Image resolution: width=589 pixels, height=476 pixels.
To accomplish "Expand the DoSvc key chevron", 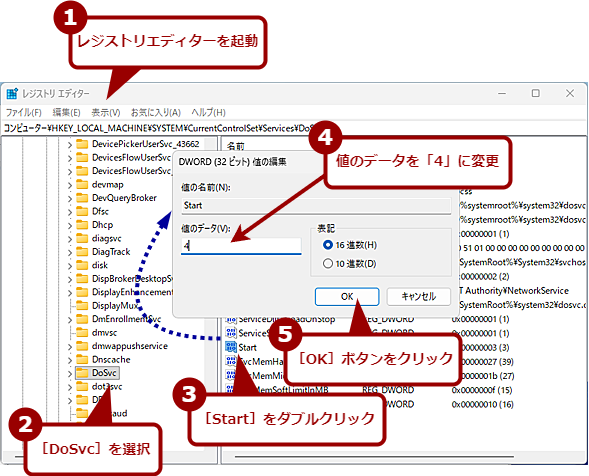I will click(70, 374).
